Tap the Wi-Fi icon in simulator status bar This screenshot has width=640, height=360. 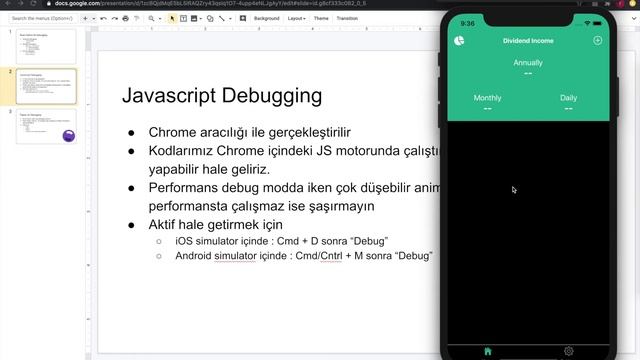pos(587,24)
